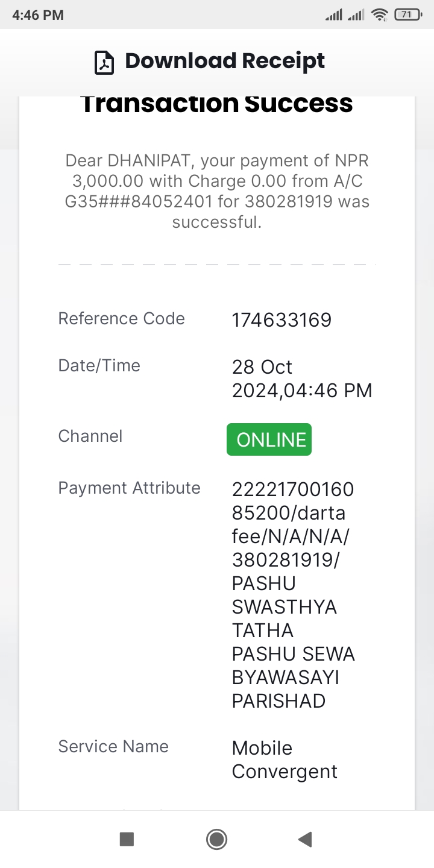The width and height of the screenshot is (434, 868).
Task: Tap the second cellular signal bars icon
Action: 356,14
